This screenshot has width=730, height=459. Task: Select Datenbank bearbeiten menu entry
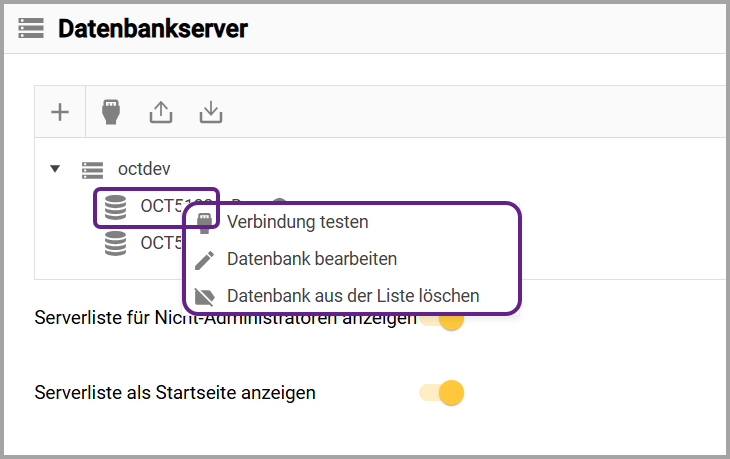coord(311,259)
